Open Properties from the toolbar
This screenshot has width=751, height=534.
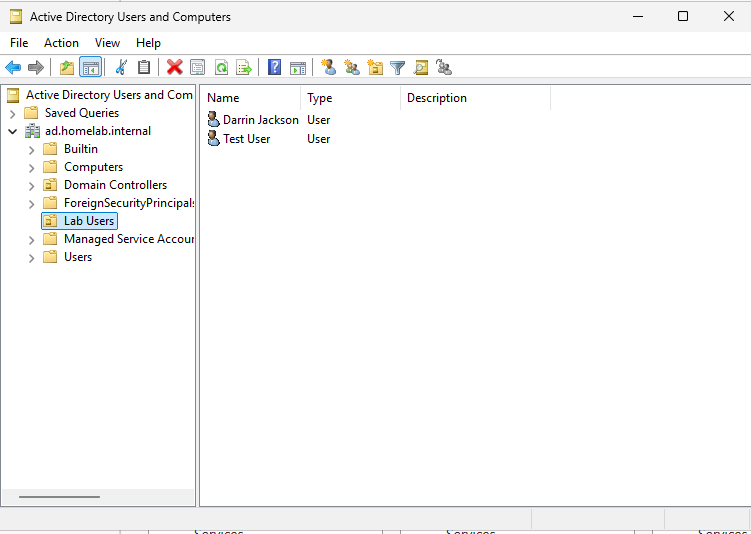197,68
